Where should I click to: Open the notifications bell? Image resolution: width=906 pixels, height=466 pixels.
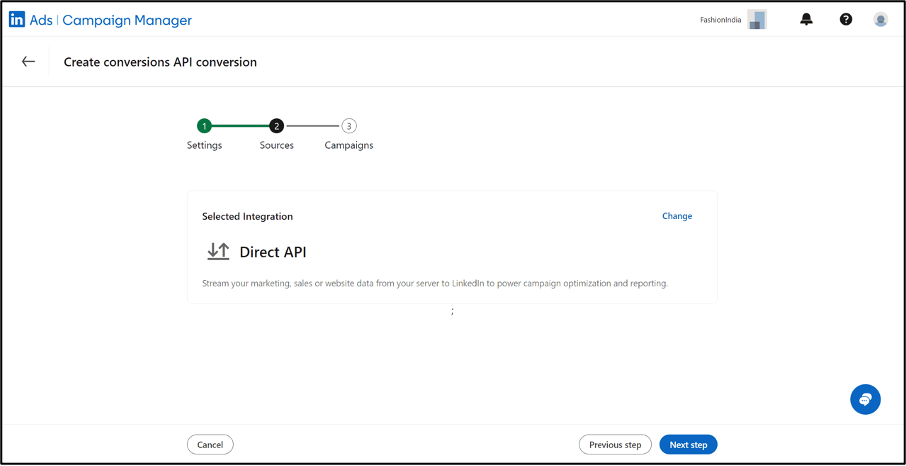(805, 20)
